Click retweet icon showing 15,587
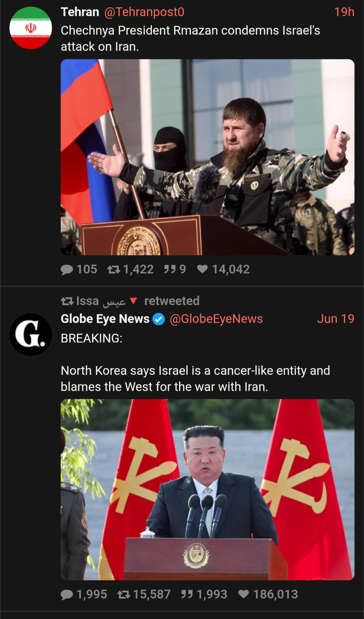 click(124, 594)
